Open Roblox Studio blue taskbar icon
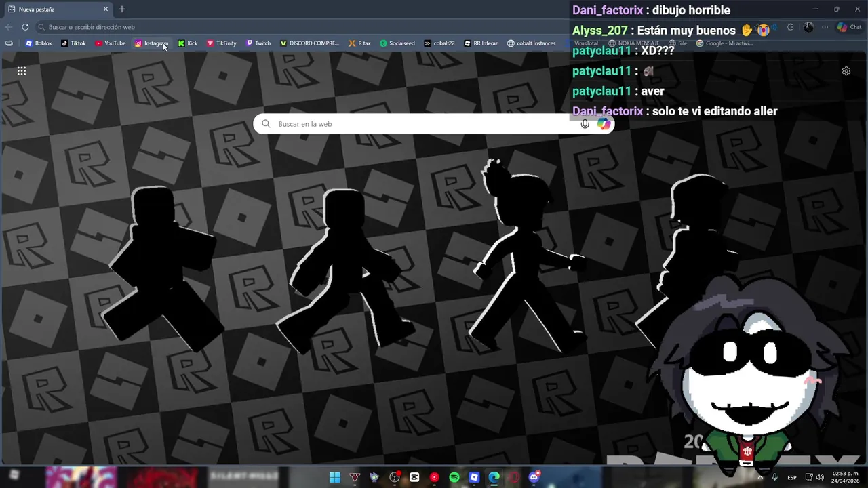This screenshot has height=488, width=868. coord(474,477)
